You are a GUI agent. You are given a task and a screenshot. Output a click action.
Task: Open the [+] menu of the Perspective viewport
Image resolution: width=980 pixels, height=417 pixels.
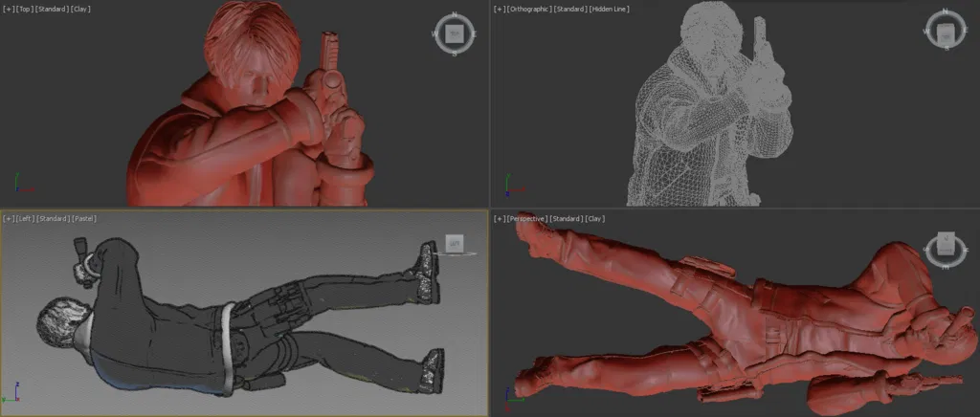point(498,218)
